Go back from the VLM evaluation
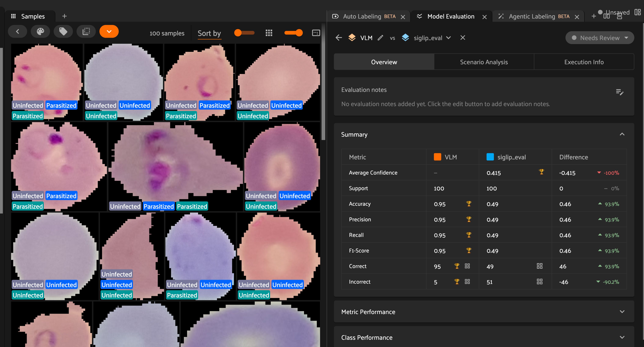 [339, 38]
